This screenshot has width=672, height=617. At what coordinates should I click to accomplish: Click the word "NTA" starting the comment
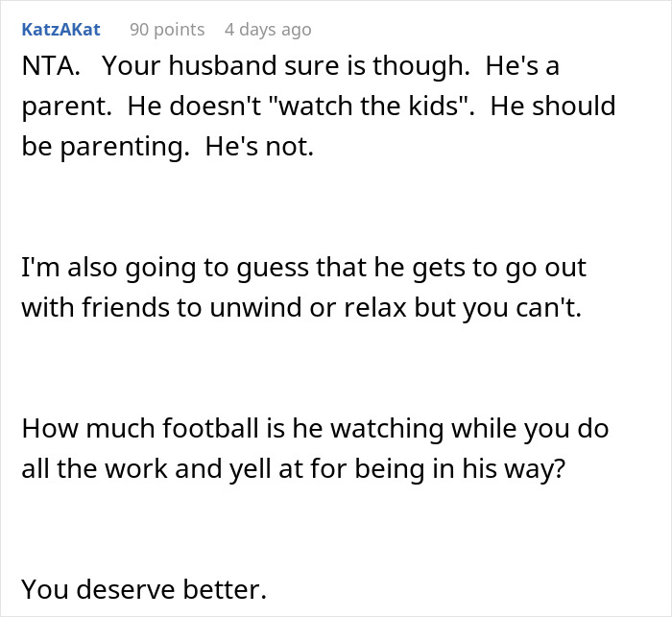tap(44, 66)
